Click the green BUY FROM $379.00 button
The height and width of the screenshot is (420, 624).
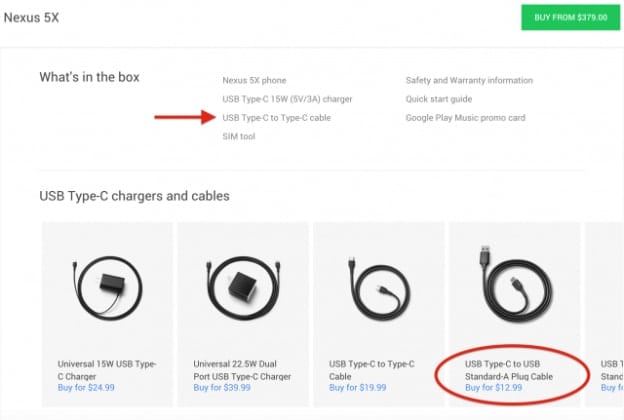[x=570, y=17]
